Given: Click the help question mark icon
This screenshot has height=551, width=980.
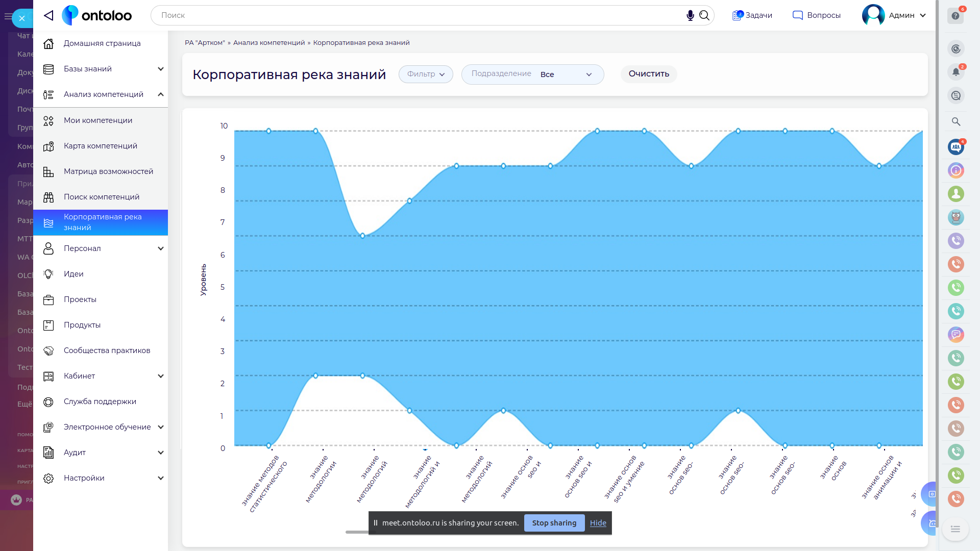Looking at the screenshot, I should tap(955, 16).
